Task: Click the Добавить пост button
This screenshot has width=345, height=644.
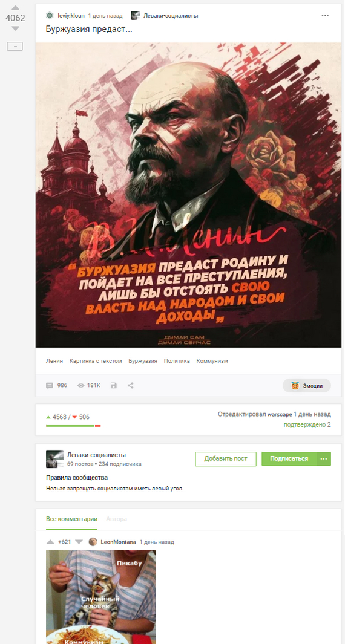Action: (x=226, y=459)
